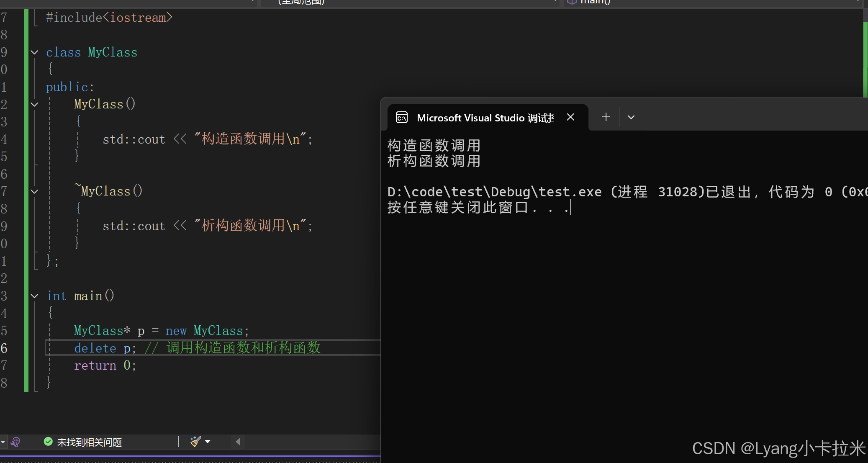The image size is (868, 463).
Task: Click the scroll-left arrow of horizontal scrollbar
Action: tap(238, 442)
